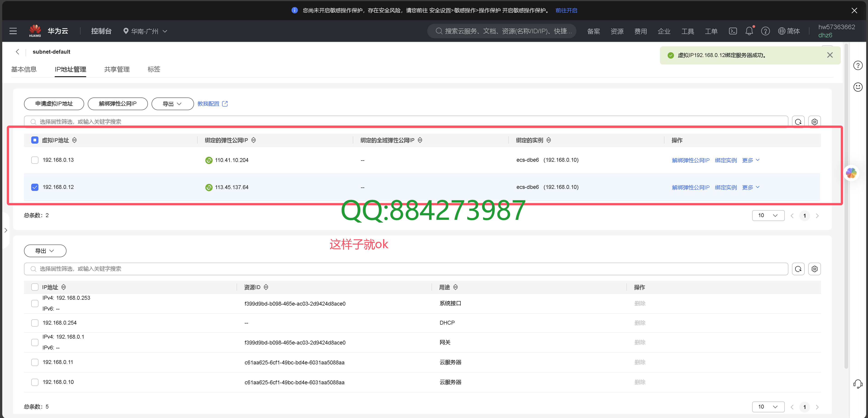Viewport: 868px width, 418px height.
Task: Focus the global cloud service search box
Action: (x=502, y=31)
